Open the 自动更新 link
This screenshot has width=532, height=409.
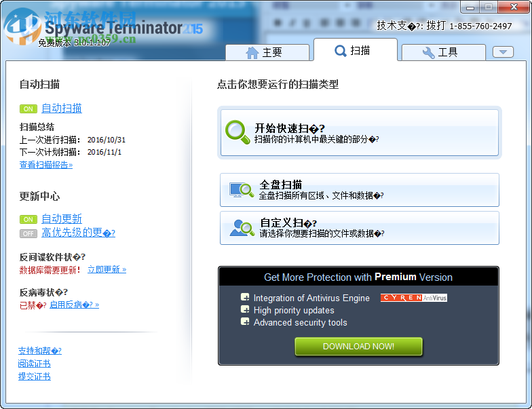click(61, 218)
